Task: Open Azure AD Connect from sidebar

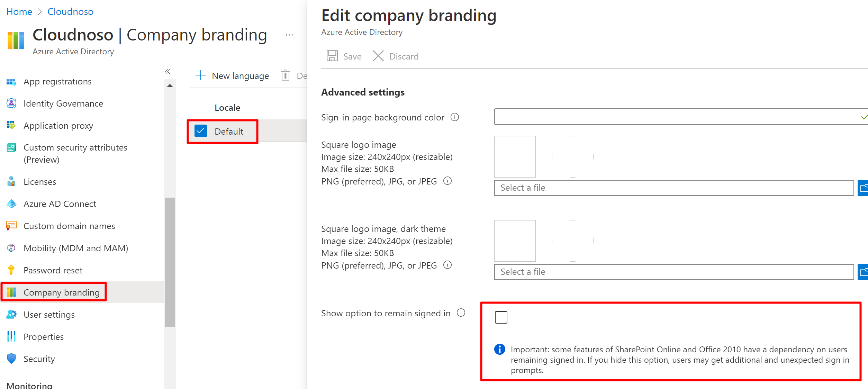Action: [x=60, y=204]
